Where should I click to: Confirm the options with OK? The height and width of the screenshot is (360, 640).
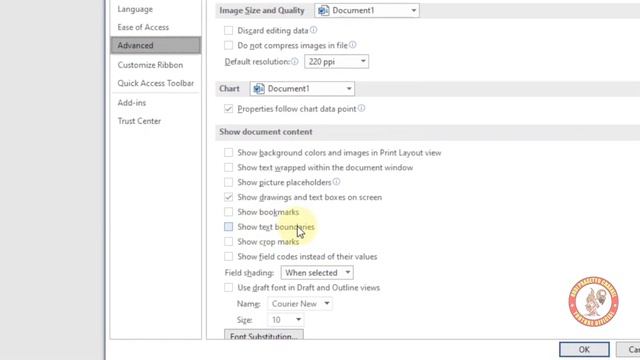(x=584, y=349)
